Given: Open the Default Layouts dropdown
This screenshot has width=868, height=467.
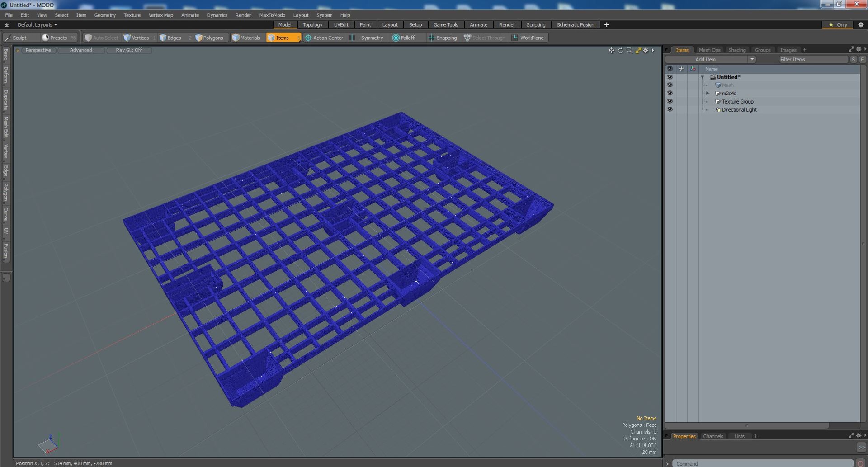Looking at the screenshot, I should [37, 25].
